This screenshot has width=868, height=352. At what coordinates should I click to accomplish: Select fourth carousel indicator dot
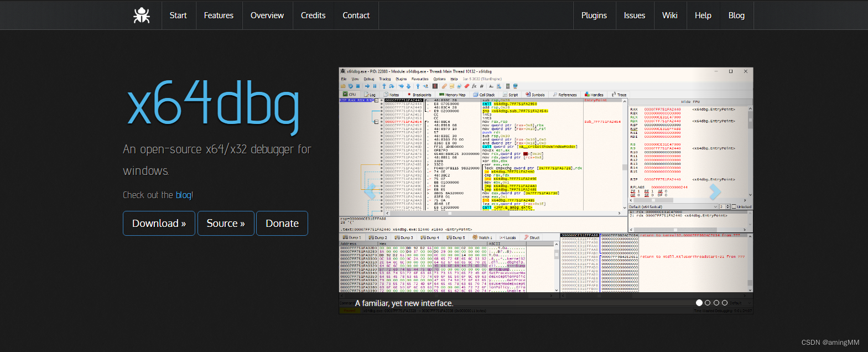725,303
